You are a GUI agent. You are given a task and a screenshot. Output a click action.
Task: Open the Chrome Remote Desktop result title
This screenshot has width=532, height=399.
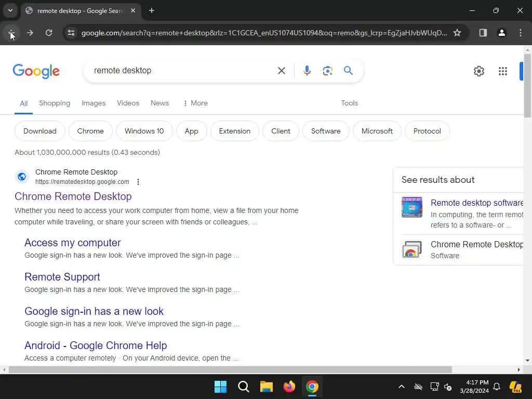pos(73,196)
